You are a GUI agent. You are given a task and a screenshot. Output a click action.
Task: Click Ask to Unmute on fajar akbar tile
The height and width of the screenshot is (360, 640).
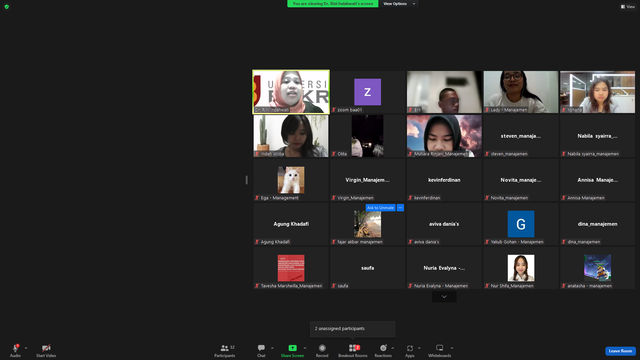380,208
